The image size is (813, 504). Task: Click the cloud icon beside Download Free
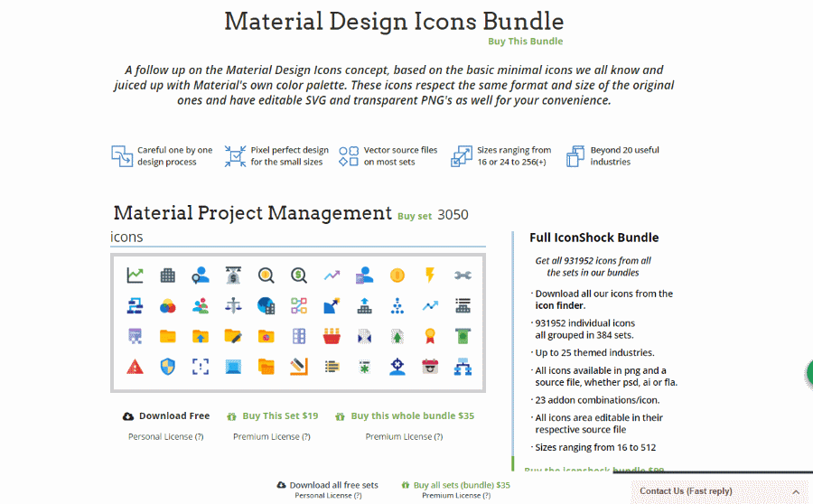point(128,416)
